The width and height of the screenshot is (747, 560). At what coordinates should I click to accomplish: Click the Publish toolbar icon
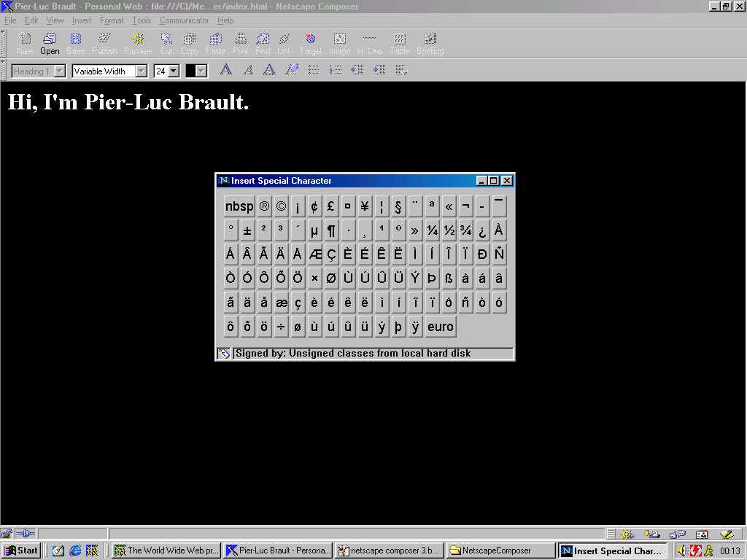point(104,44)
